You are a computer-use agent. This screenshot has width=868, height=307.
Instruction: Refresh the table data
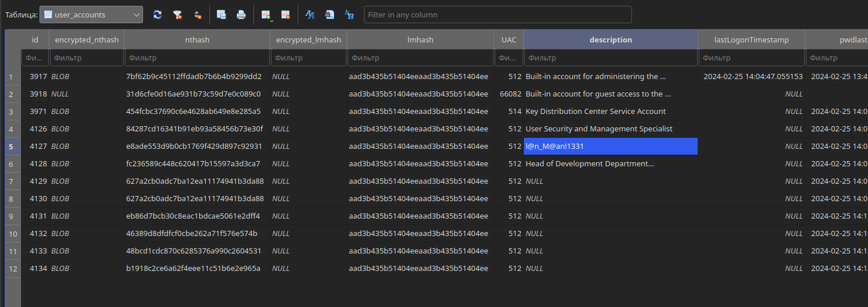tap(158, 15)
